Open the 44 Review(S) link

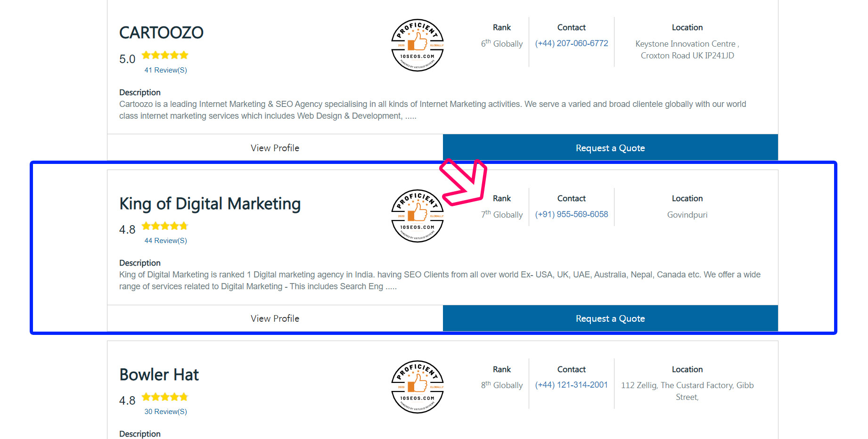pyautogui.click(x=165, y=241)
